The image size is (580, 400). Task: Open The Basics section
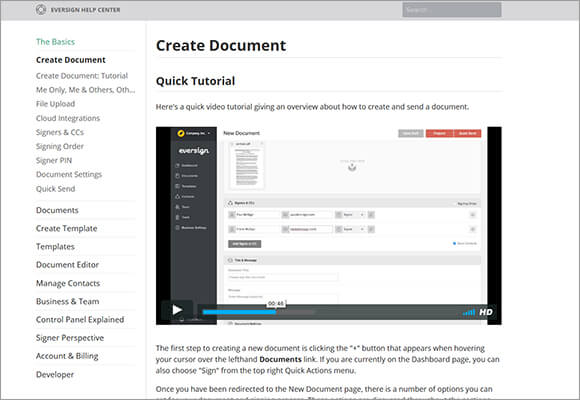coord(55,42)
